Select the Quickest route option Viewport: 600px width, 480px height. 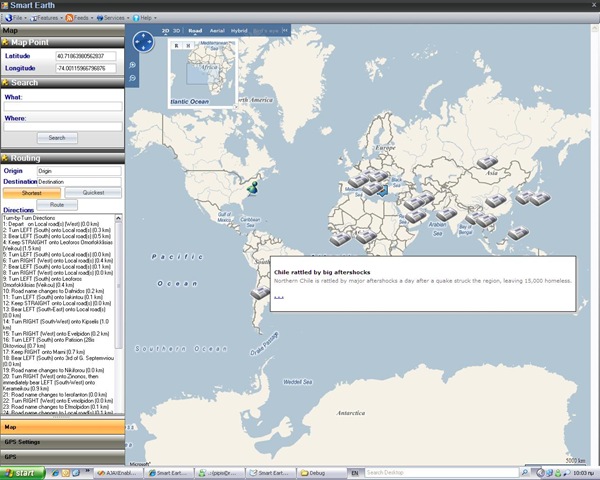(93, 193)
